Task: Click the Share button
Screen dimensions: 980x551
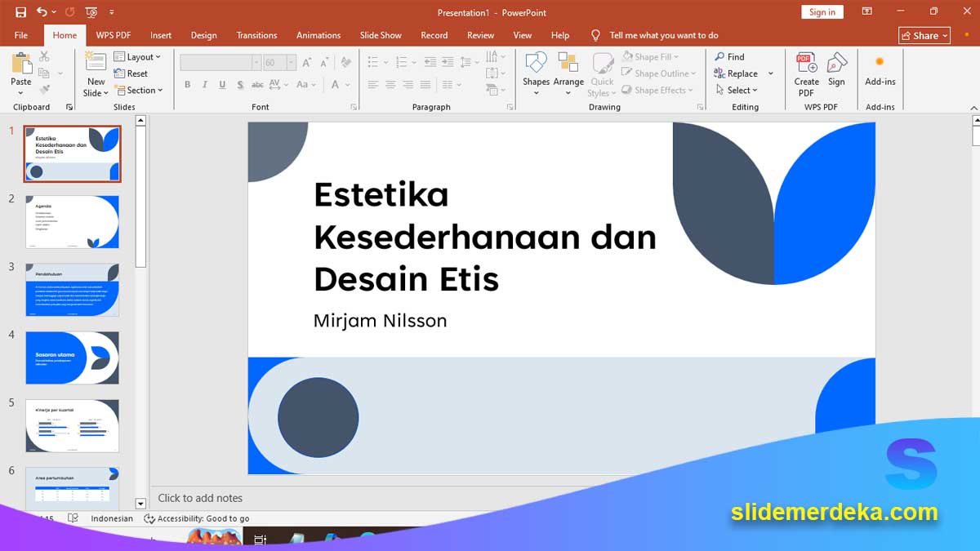Action: (x=924, y=35)
